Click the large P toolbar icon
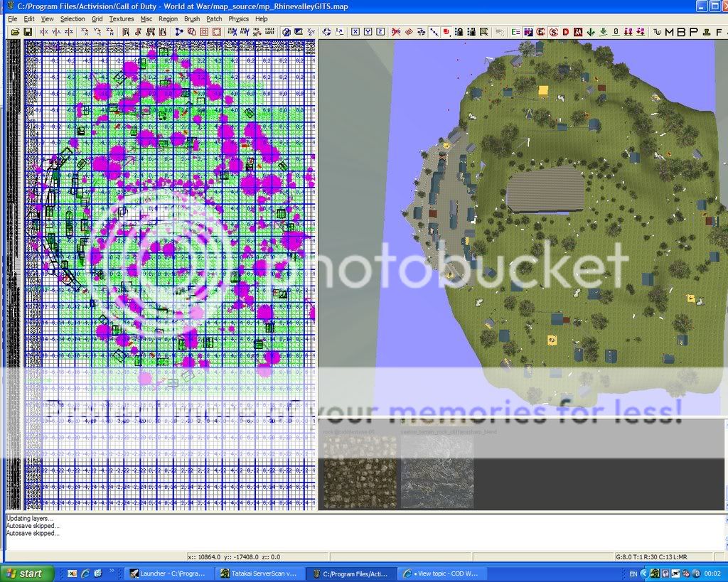Image resolution: width=728 pixels, height=582 pixels. pos(693,32)
